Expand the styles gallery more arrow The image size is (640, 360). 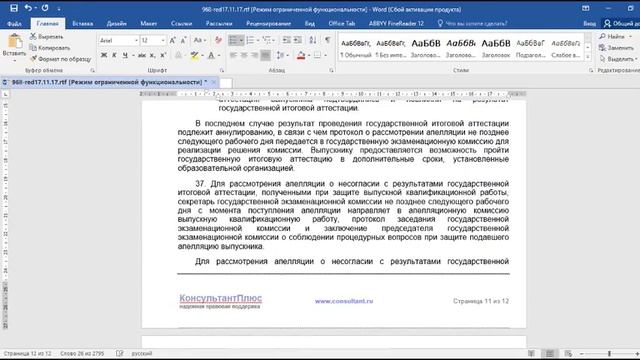(x=588, y=57)
